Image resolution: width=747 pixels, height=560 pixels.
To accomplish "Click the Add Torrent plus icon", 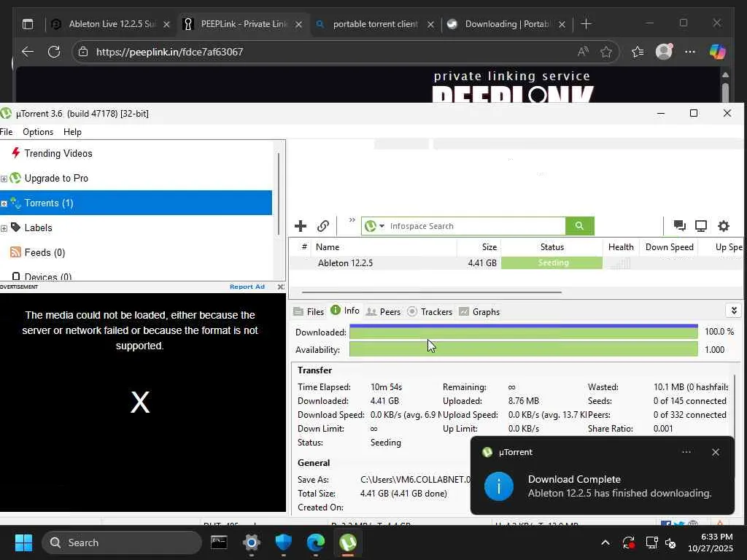I will (300, 226).
